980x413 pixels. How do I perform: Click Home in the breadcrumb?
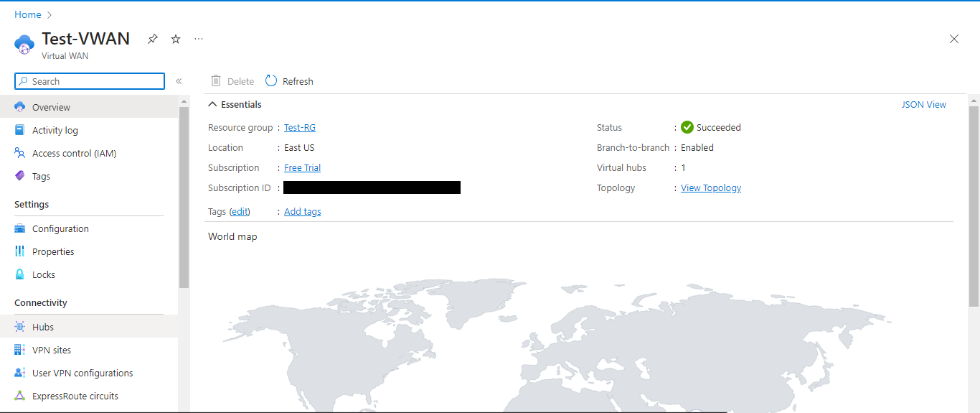(28, 14)
